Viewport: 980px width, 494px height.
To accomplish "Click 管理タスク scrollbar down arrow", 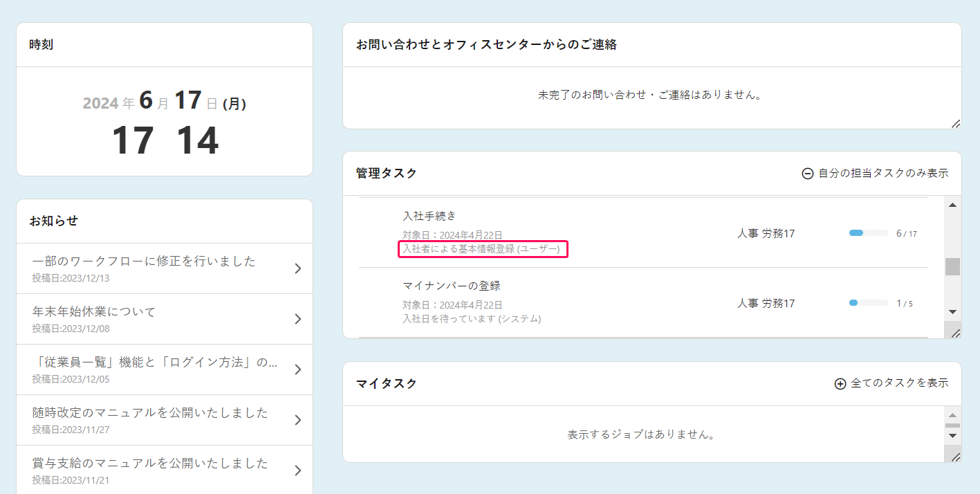I will click(952, 312).
